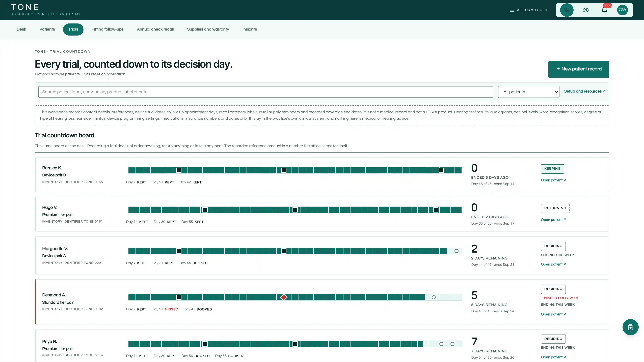
Task: Click the New patient record button
Action: pyautogui.click(x=578, y=69)
